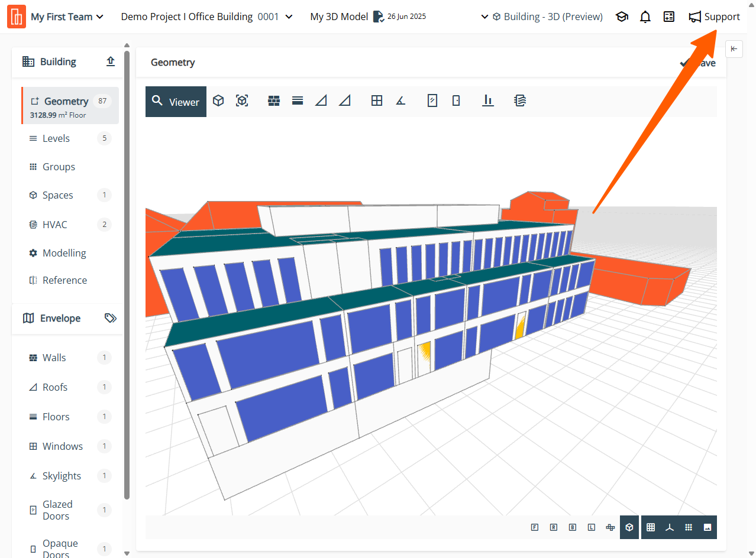Click the left sidebar vertical scrollbar

point(127,272)
